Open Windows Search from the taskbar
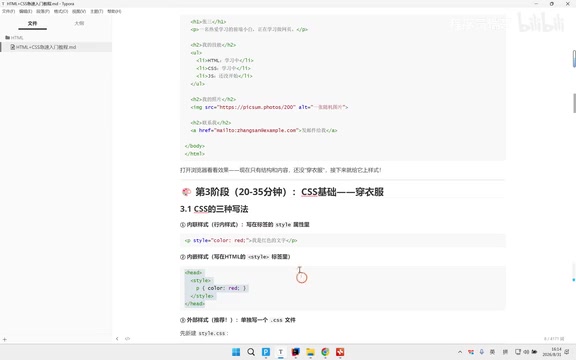Image resolution: width=576 pixels, height=360 pixels. [251, 352]
